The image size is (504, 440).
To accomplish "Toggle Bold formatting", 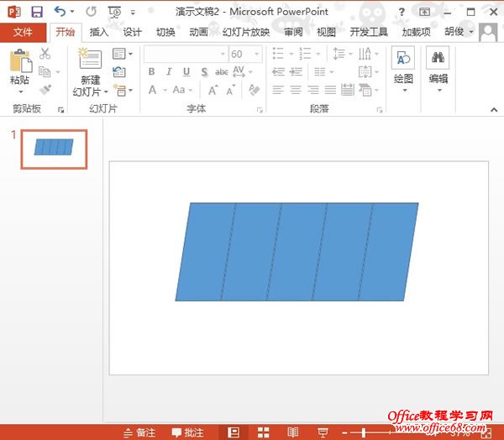I will pyautogui.click(x=152, y=72).
